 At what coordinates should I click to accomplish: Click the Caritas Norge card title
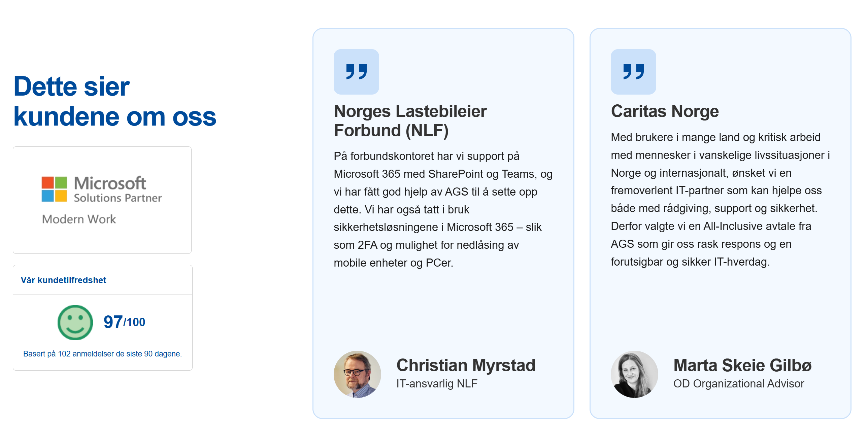click(x=665, y=111)
